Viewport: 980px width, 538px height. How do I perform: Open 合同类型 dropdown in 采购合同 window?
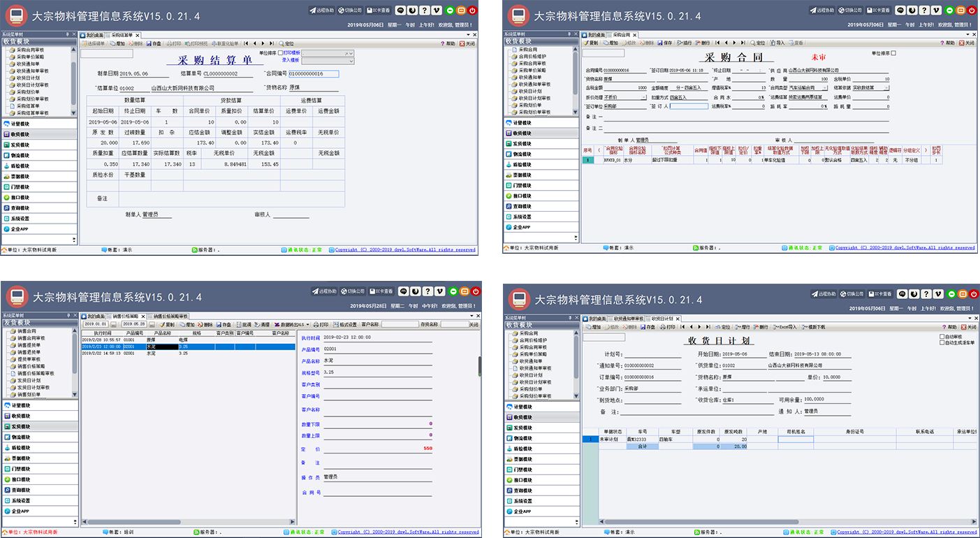826,87
